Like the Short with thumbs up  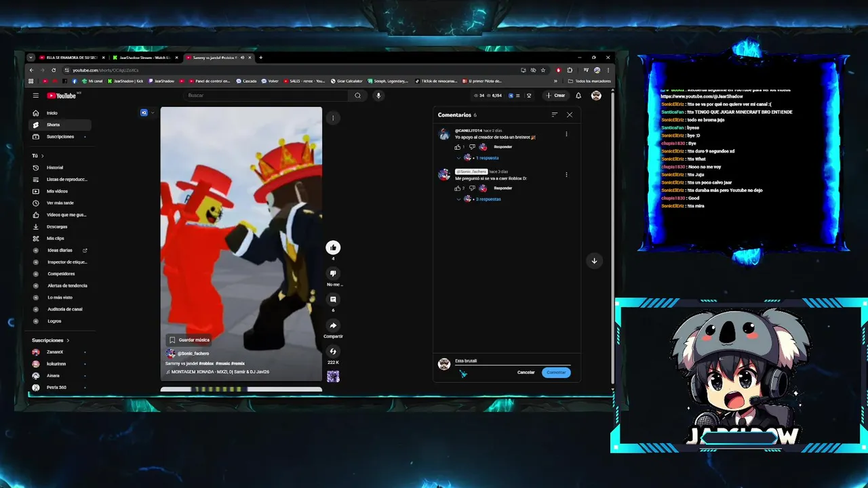click(333, 247)
